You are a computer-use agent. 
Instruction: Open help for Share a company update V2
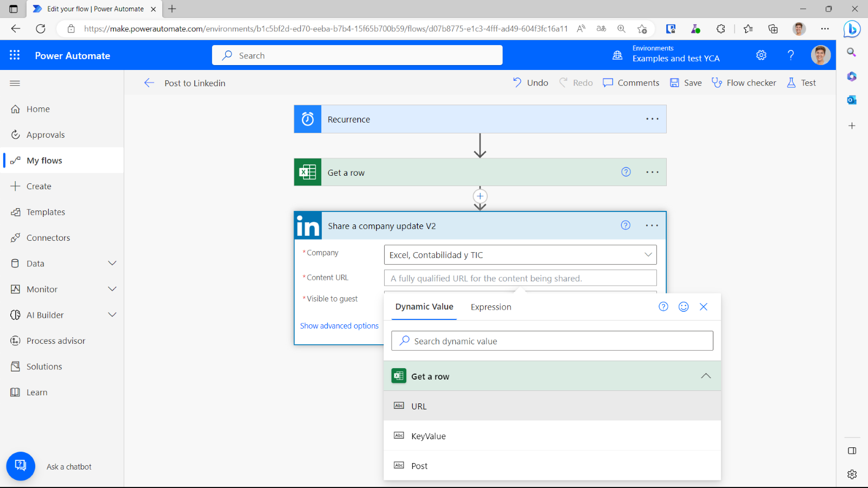pyautogui.click(x=626, y=226)
